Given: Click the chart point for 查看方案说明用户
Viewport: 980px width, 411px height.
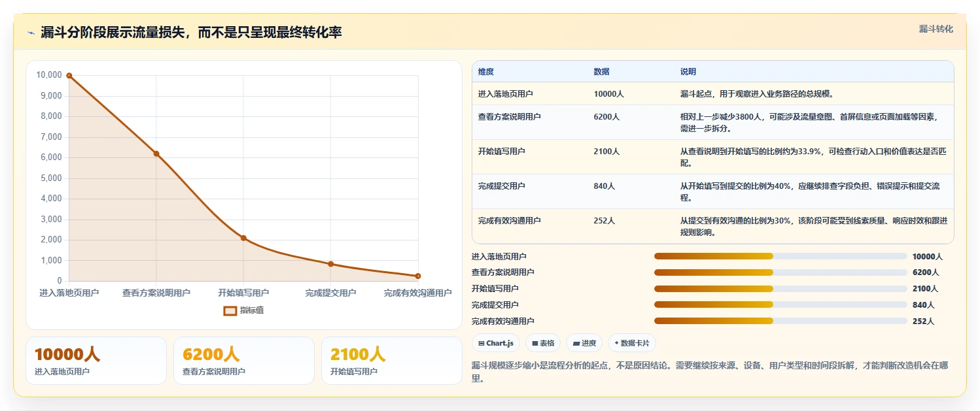Looking at the screenshot, I should [156, 154].
